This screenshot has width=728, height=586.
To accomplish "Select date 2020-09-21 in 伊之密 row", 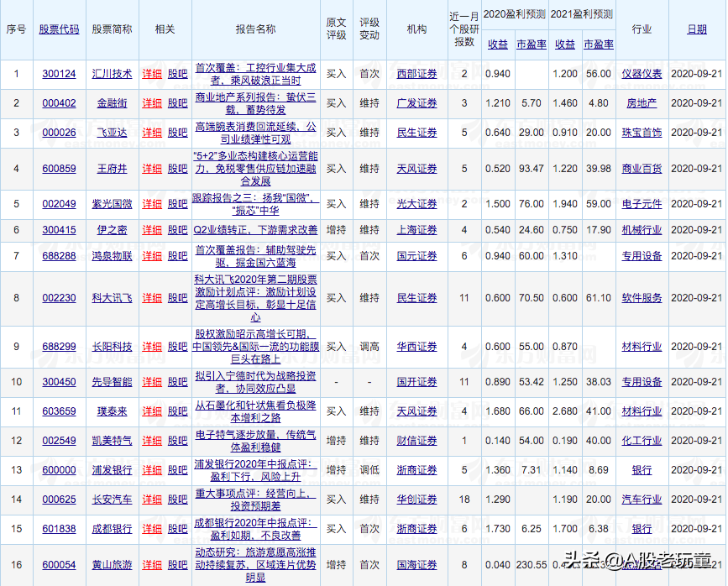I will [x=696, y=230].
